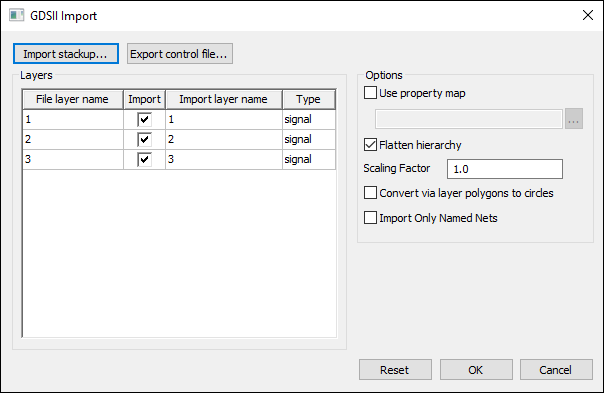Click the File layer name column header
Image resolution: width=604 pixels, height=393 pixels.
pos(73,99)
